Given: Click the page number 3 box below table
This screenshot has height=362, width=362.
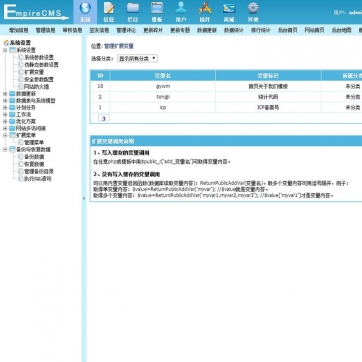Looking at the screenshot, I should tap(104, 118).
